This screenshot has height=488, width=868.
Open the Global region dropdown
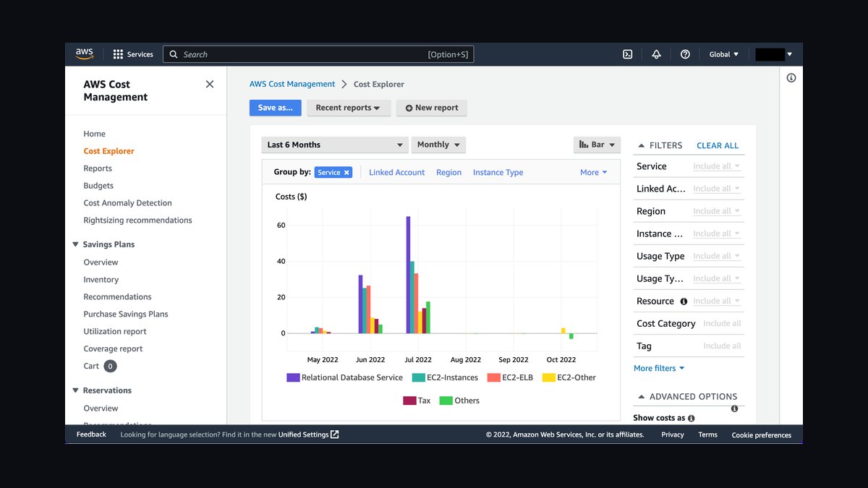click(x=724, y=54)
